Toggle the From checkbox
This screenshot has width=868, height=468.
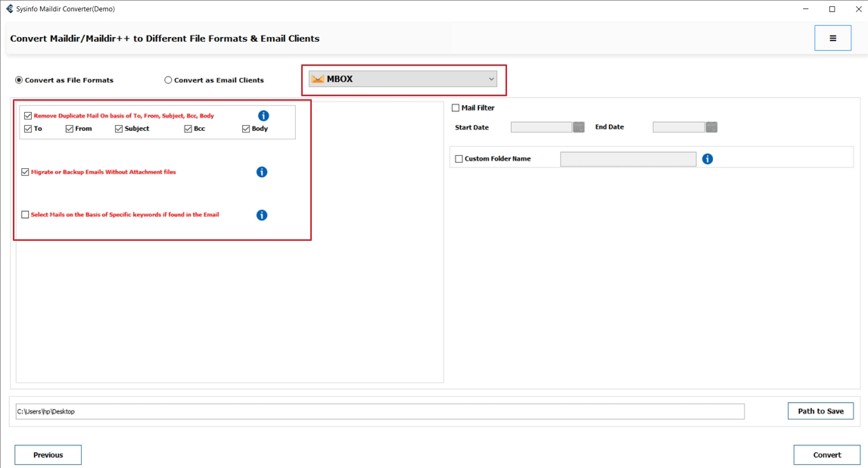[69, 129]
